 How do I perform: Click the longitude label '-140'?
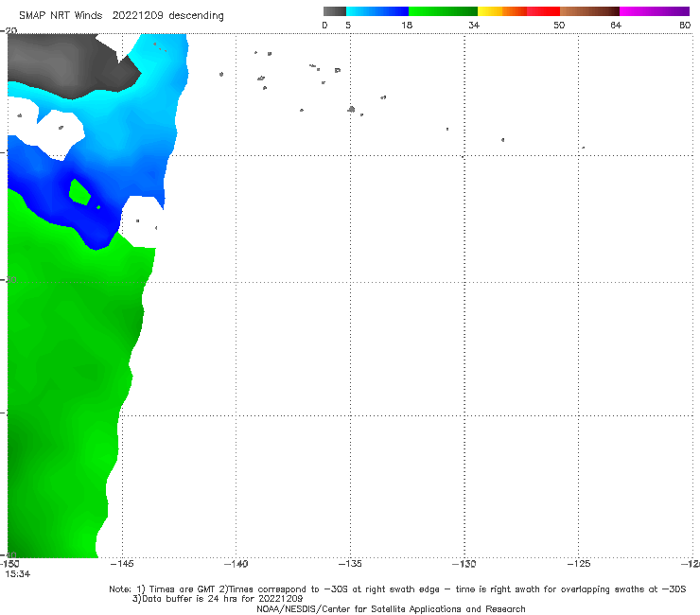point(236,564)
